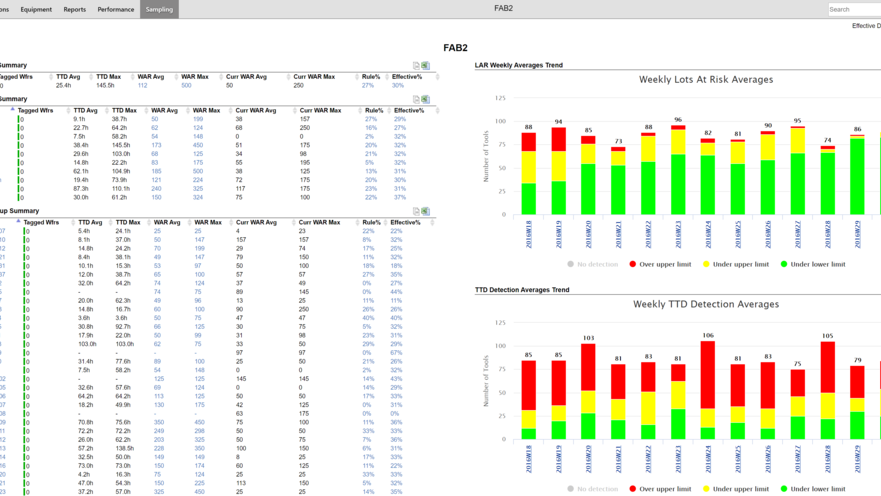Screen dimensions: 881x496
Task: Toggle Over upper limit in Lots At Risk chart
Action: (x=660, y=264)
